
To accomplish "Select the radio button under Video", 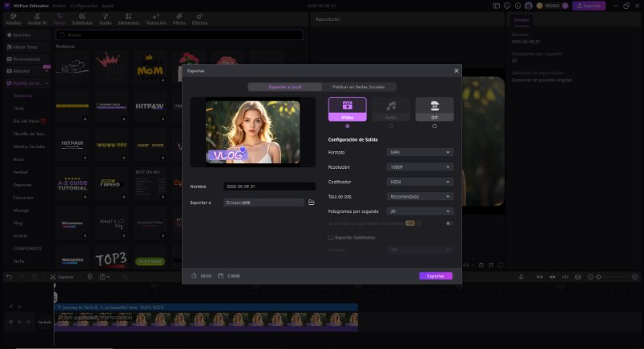I will click(x=348, y=126).
